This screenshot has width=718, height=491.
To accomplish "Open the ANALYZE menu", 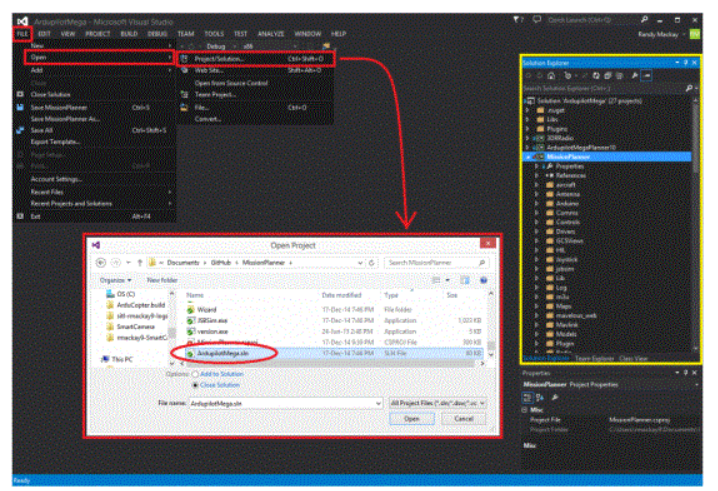I will (271, 34).
